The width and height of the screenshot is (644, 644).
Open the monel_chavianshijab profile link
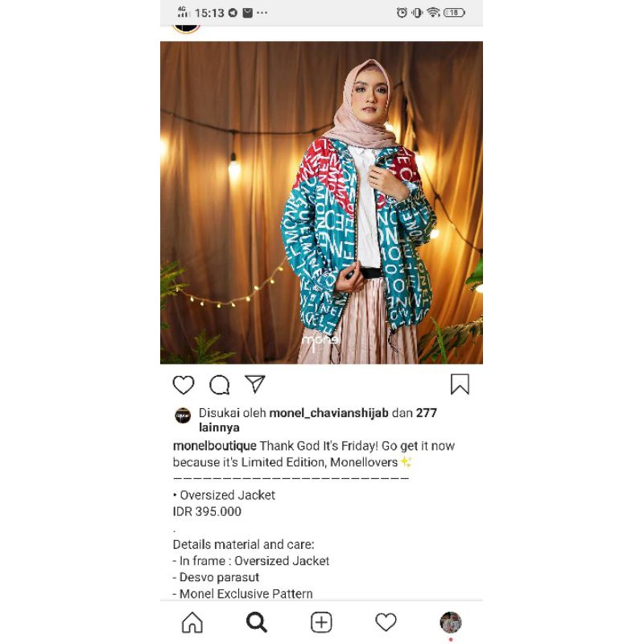point(328,413)
